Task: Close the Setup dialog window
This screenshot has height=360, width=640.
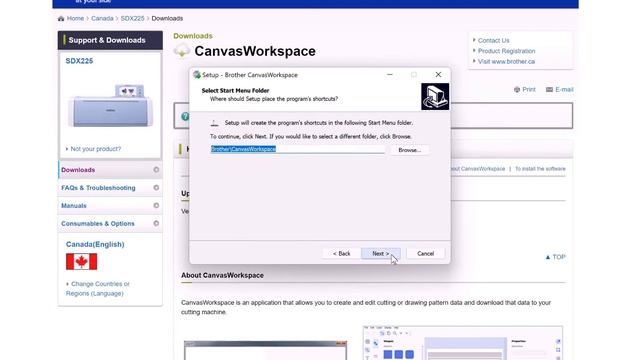Action: point(438,75)
